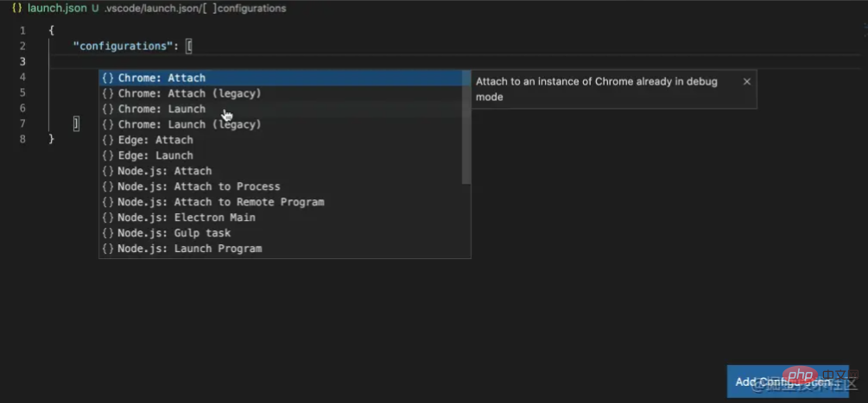
Task: Click the snippet icon beside Edge: Attach
Action: point(108,140)
